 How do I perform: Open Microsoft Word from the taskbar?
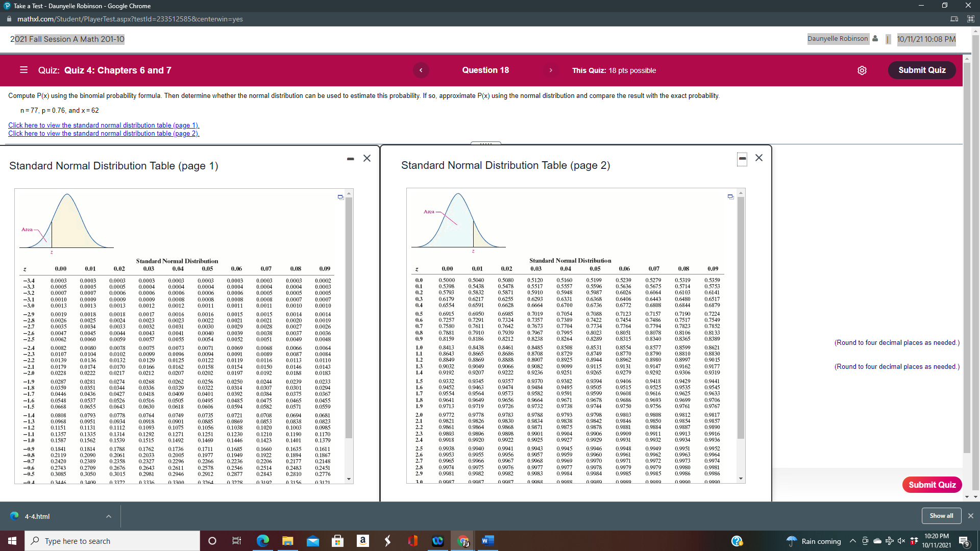click(487, 541)
